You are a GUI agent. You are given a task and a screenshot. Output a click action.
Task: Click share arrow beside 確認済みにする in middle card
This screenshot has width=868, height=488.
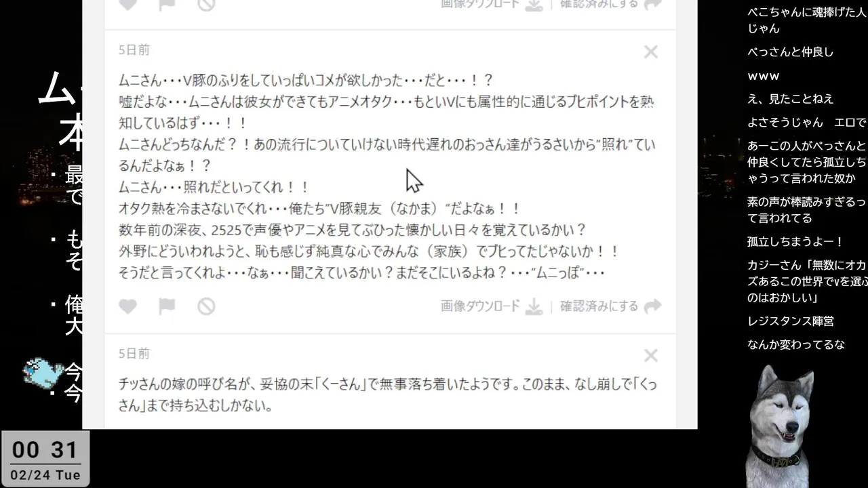tap(652, 306)
